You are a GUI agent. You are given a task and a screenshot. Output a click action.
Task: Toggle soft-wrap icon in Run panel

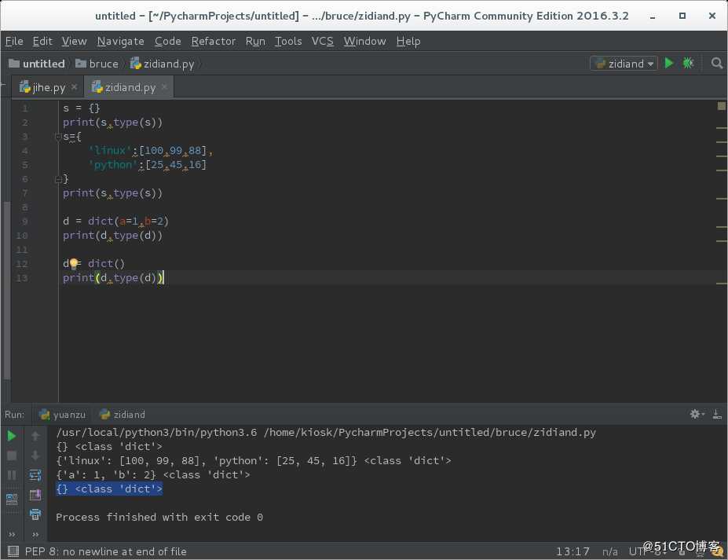point(35,475)
